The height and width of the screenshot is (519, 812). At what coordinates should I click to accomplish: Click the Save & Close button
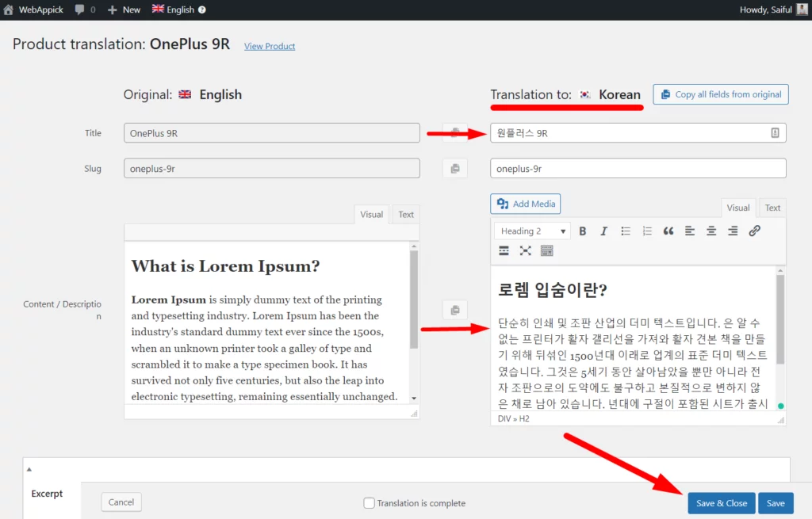point(722,503)
